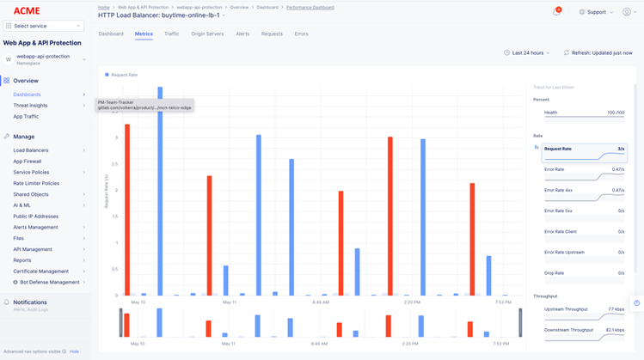This screenshot has height=360, width=644.
Task: Click the refresh icon beside 'Updated just now'
Action: click(567, 53)
